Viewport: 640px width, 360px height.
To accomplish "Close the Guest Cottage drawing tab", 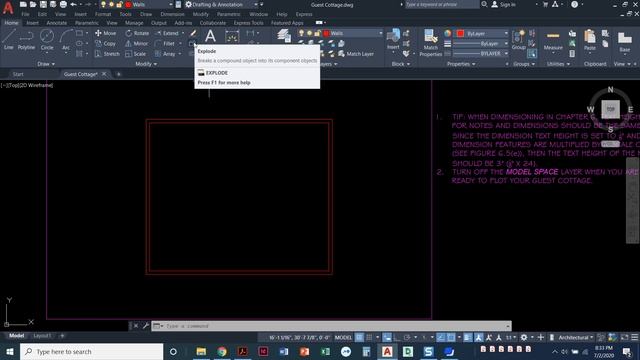I will pos(104,74).
